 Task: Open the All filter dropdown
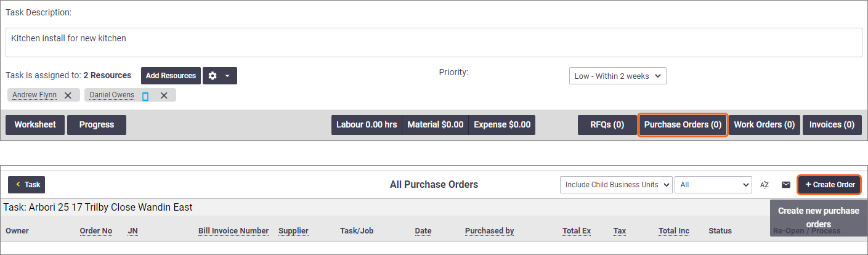[x=713, y=185]
